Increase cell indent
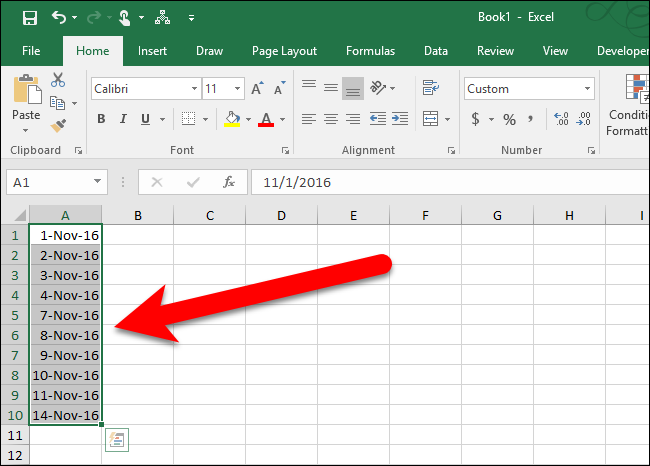Viewport: 650px width, 466px height. click(x=400, y=119)
